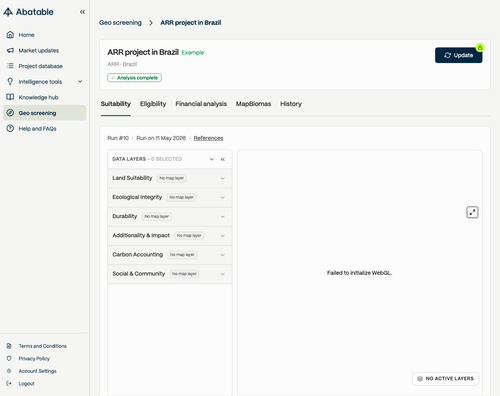The height and width of the screenshot is (396, 500).
Task: Open the Financial analysis tab
Action: coord(201,104)
